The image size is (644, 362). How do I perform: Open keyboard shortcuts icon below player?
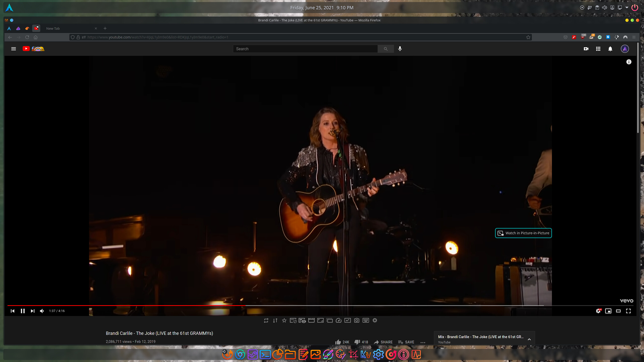point(366,321)
